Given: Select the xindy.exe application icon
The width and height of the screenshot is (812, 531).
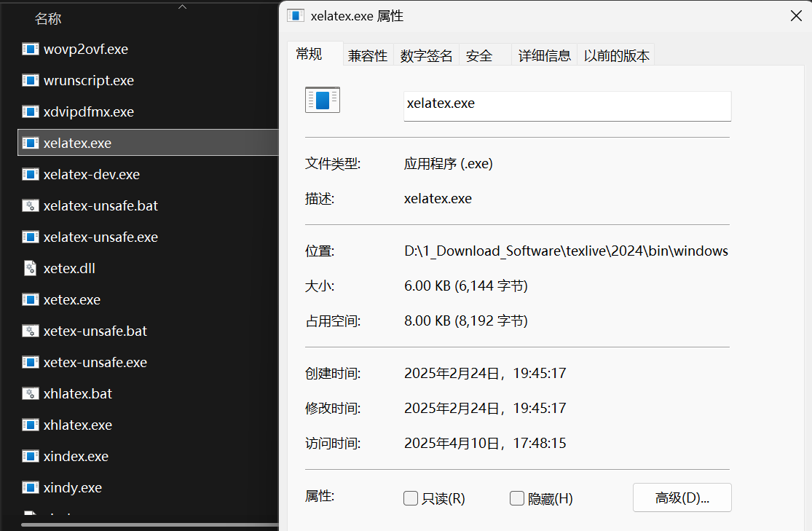Looking at the screenshot, I should pos(30,488).
